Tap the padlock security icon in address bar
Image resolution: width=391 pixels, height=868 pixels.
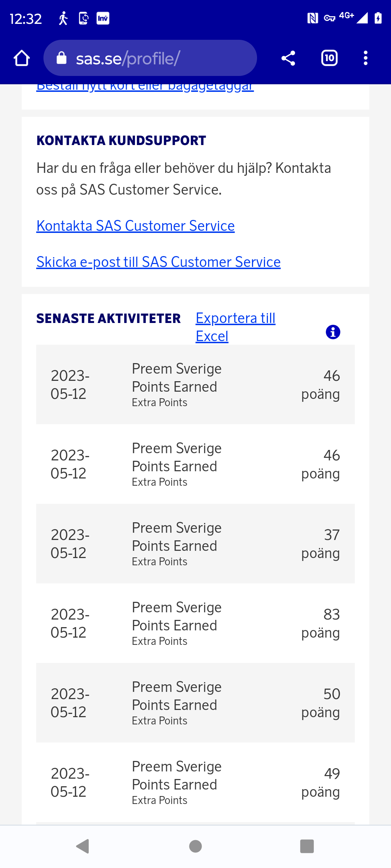(x=62, y=58)
